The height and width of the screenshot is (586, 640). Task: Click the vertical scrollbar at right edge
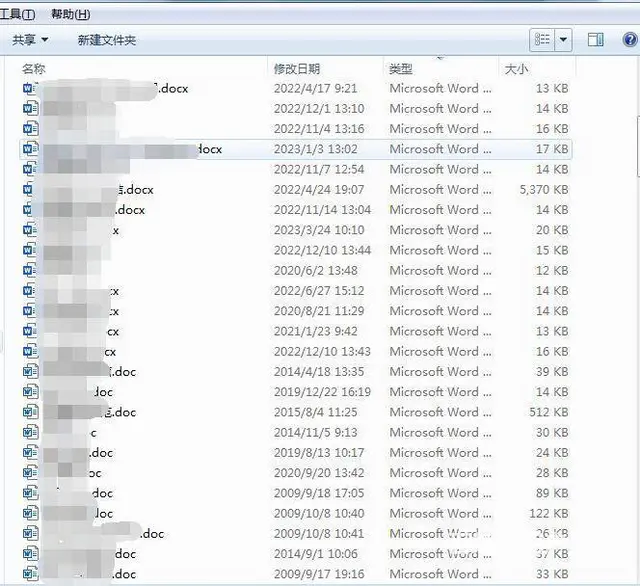click(638, 147)
